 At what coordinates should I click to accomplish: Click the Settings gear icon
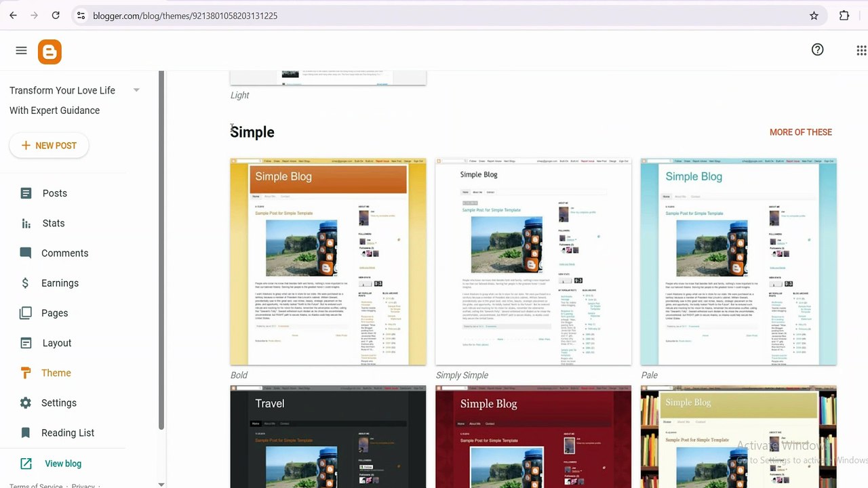coord(26,403)
